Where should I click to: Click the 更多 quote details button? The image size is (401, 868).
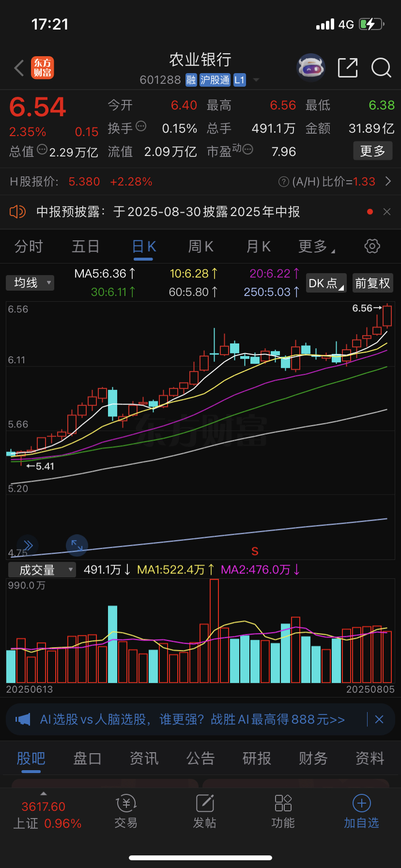[x=372, y=151]
